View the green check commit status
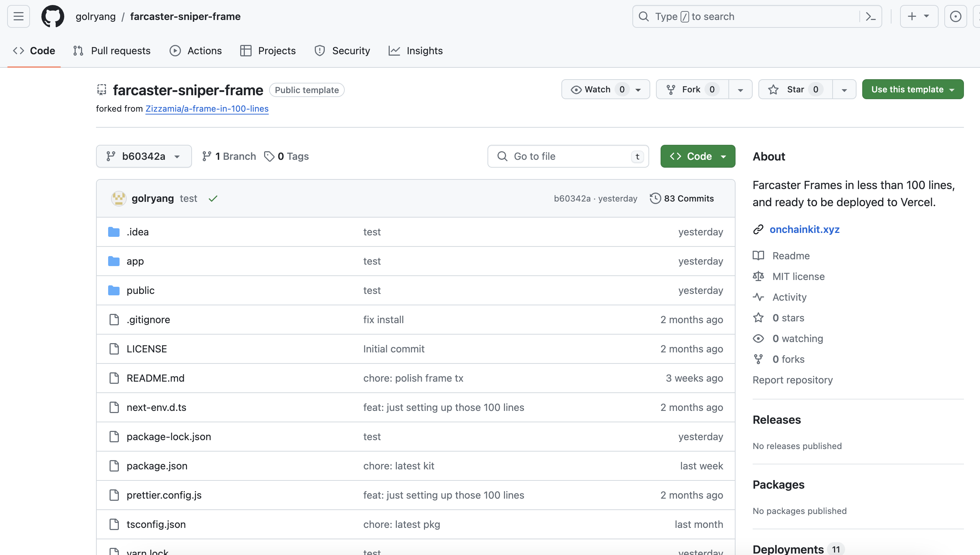 pyautogui.click(x=213, y=199)
